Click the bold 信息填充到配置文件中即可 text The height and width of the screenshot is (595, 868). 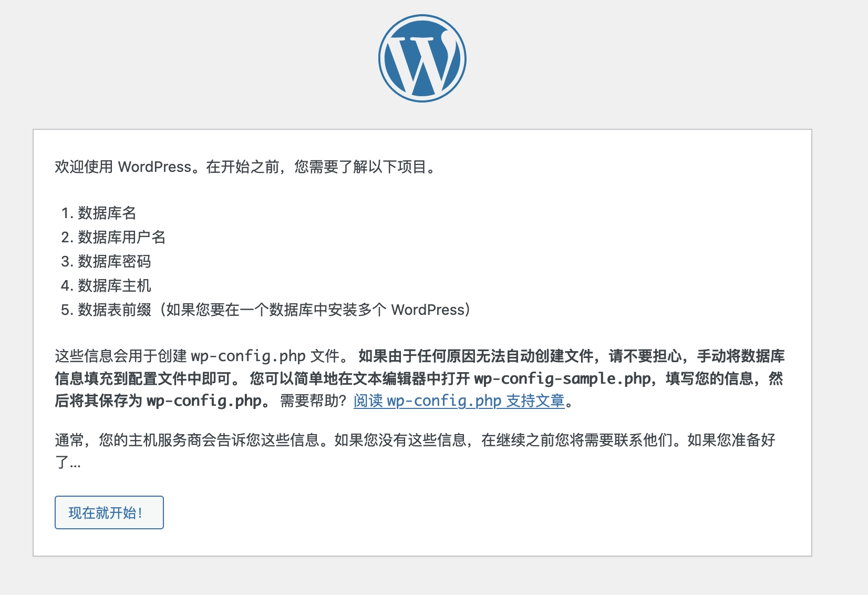click(143, 378)
